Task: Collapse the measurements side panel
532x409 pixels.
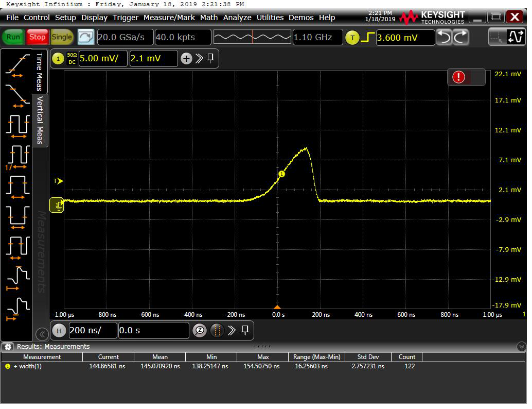Action: click(x=42, y=334)
